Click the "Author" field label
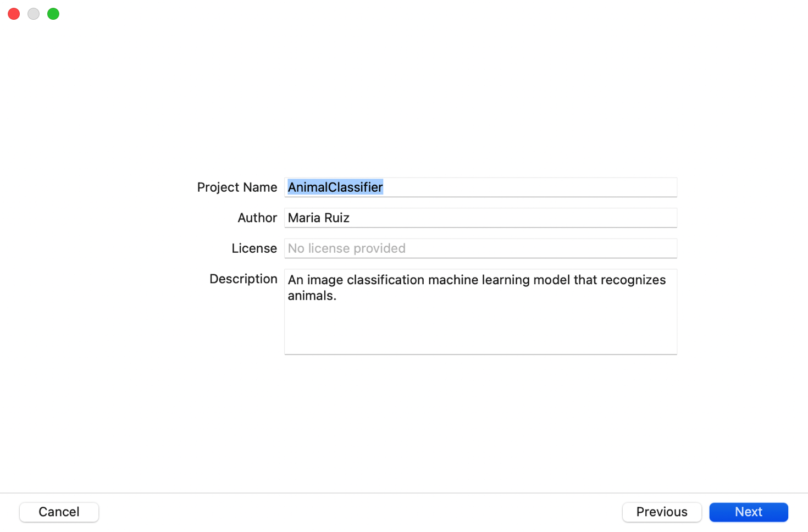This screenshot has width=808, height=532. pyautogui.click(x=257, y=218)
